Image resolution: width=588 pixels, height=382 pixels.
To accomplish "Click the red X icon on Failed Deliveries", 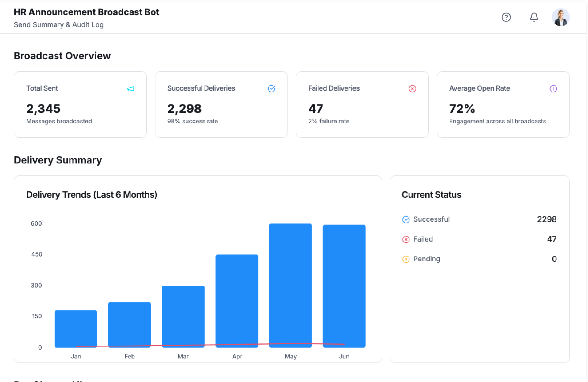I will (412, 89).
